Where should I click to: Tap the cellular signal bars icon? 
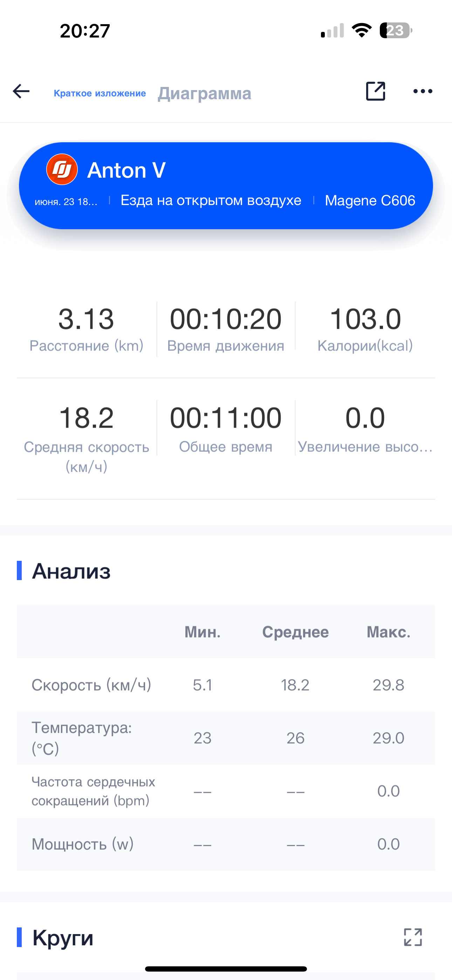pyautogui.click(x=332, y=30)
